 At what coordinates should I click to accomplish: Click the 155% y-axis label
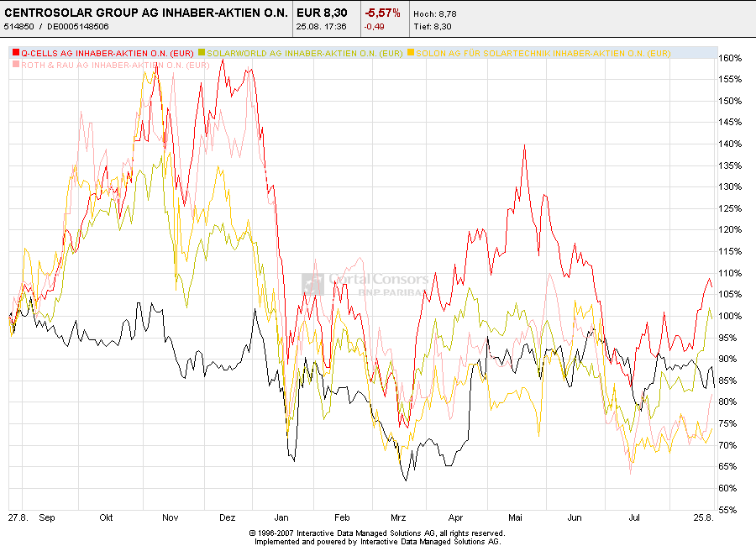point(730,79)
